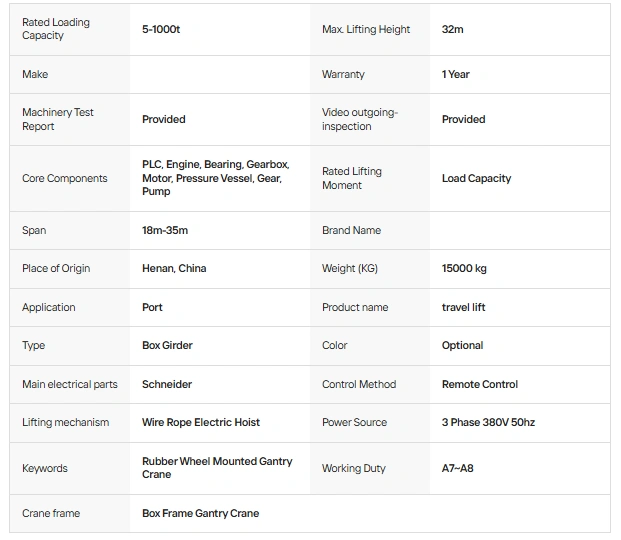Image resolution: width=621 pixels, height=540 pixels.
Task: Click the core components list text
Action: (x=215, y=178)
